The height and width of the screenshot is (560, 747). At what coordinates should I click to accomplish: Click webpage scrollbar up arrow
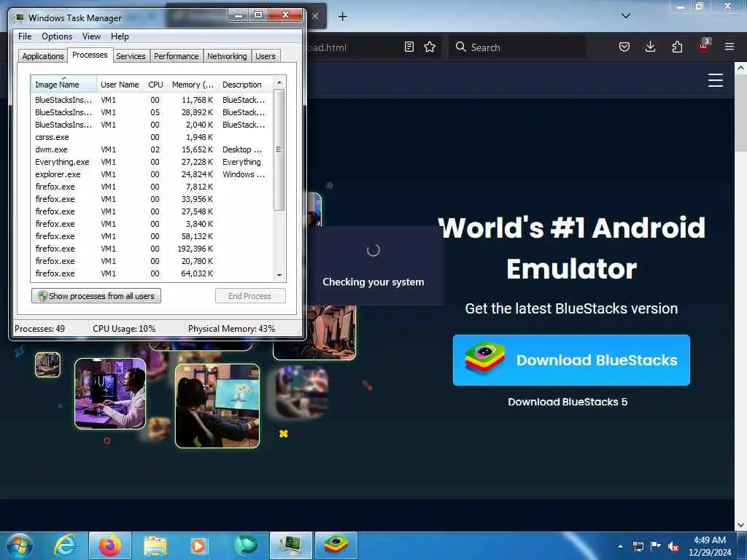point(740,68)
